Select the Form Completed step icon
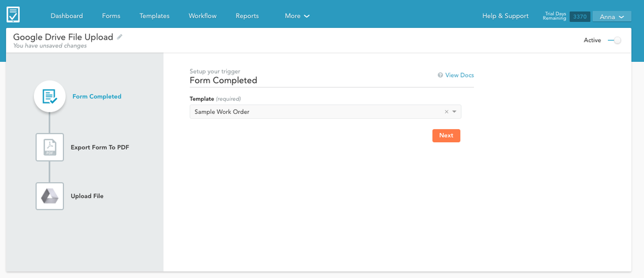 tap(49, 96)
